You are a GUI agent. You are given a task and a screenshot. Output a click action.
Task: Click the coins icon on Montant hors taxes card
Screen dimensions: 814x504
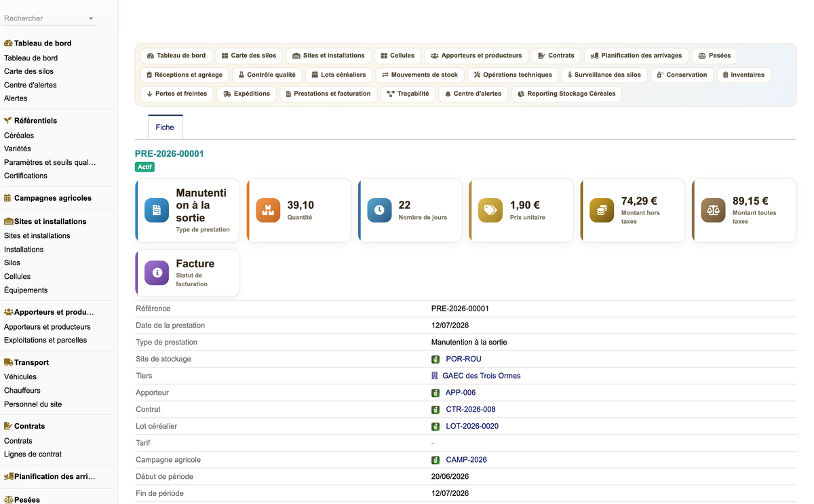[602, 210]
